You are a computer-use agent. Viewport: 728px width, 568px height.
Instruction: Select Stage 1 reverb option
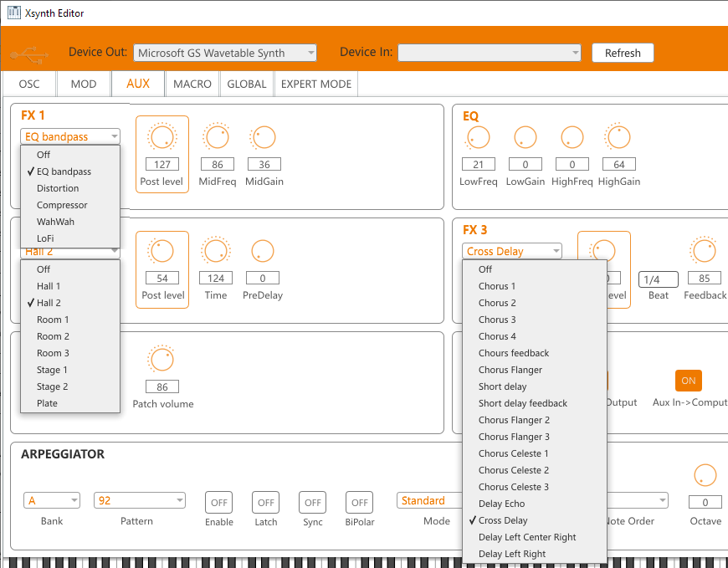70,370
